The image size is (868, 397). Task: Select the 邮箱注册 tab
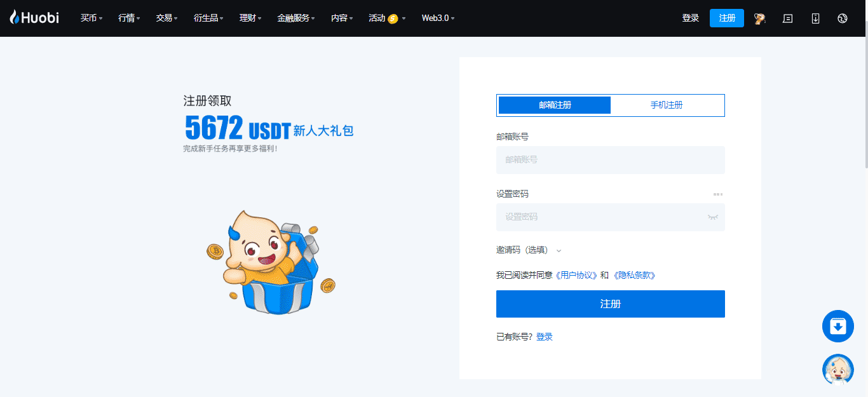553,105
